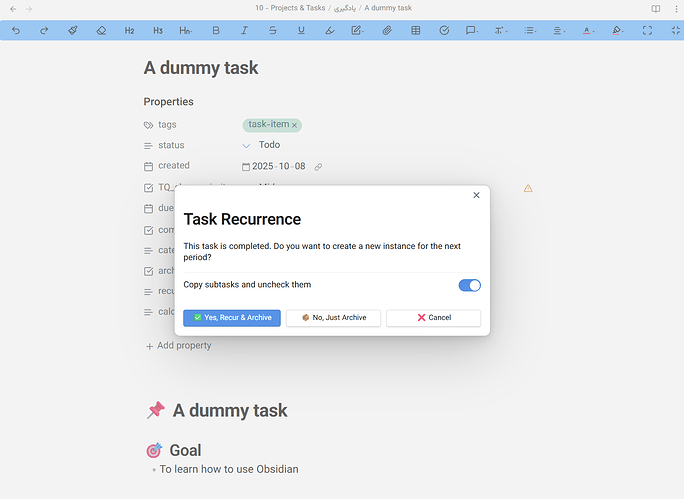
Task: Click the paperclip attachment icon
Action: [387, 31]
